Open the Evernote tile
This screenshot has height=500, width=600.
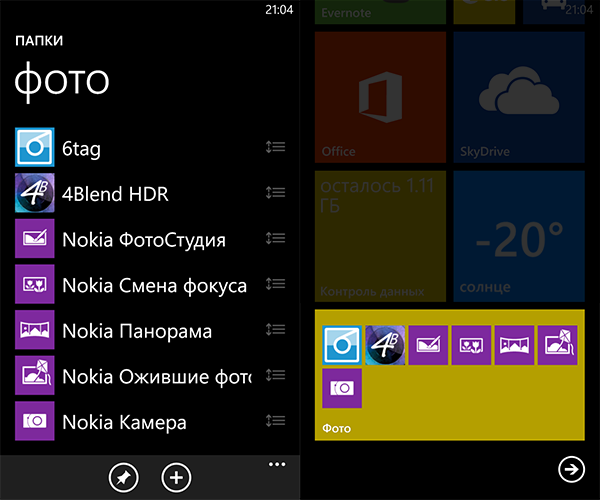380,12
